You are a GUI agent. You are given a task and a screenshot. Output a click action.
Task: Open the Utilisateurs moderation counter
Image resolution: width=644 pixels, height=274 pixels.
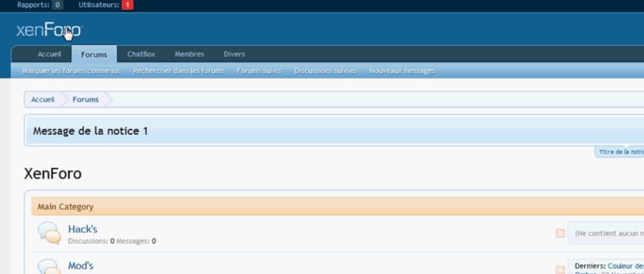pyautogui.click(x=106, y=5)
